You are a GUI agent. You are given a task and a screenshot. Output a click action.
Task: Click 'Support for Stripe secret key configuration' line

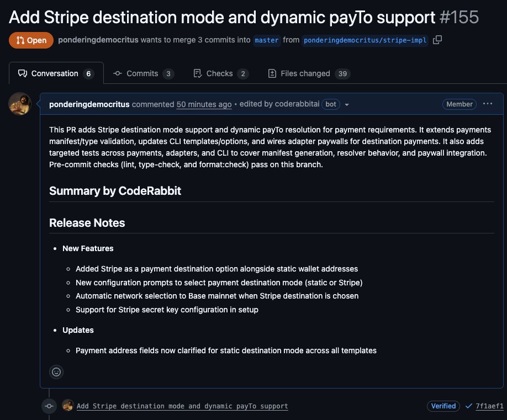pos(167,310)
